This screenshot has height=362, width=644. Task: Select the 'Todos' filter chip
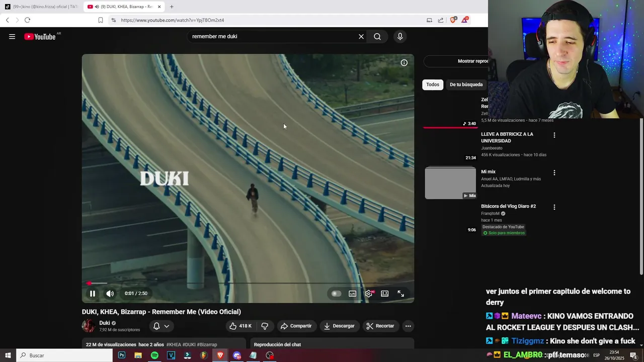tap(433, 84)
